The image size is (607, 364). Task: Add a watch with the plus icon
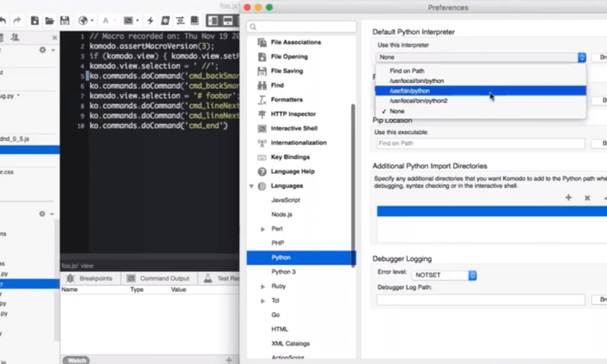pyautogui.click(x=229, y=360)
